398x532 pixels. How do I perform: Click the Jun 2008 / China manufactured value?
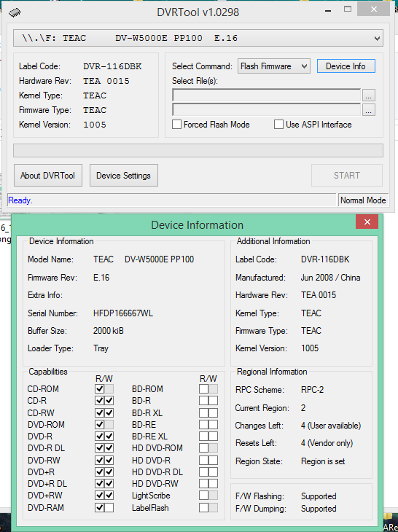pyautogui.click(x=330, y=278)
